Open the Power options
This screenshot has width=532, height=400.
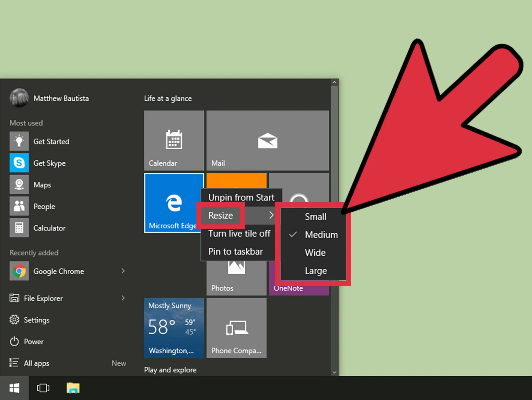(x=34, y=341)
